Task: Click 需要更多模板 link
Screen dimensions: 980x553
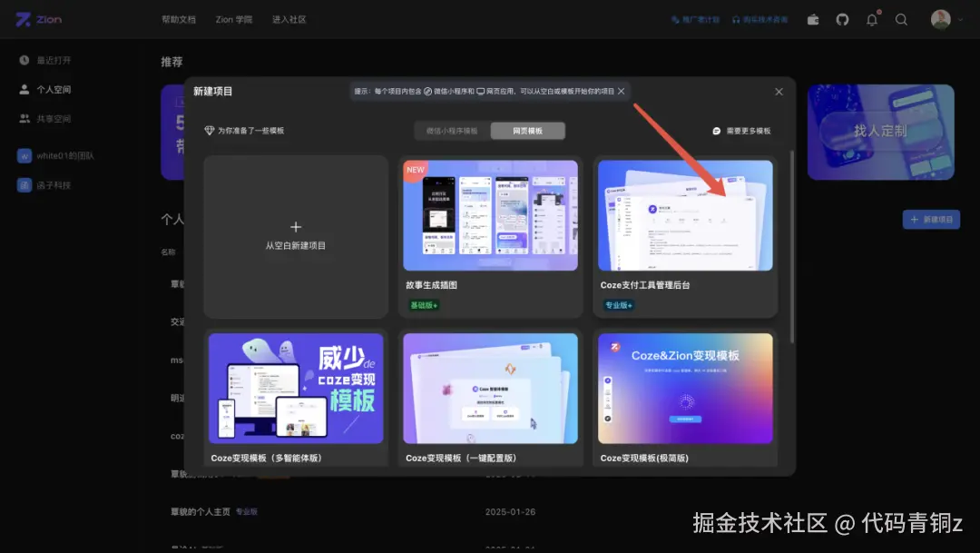Action: (748, 131)
